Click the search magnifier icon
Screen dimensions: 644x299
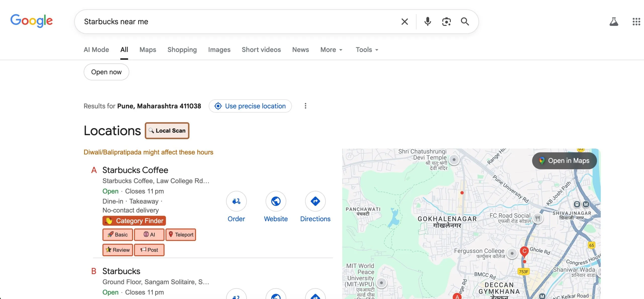tap(465, 22)
